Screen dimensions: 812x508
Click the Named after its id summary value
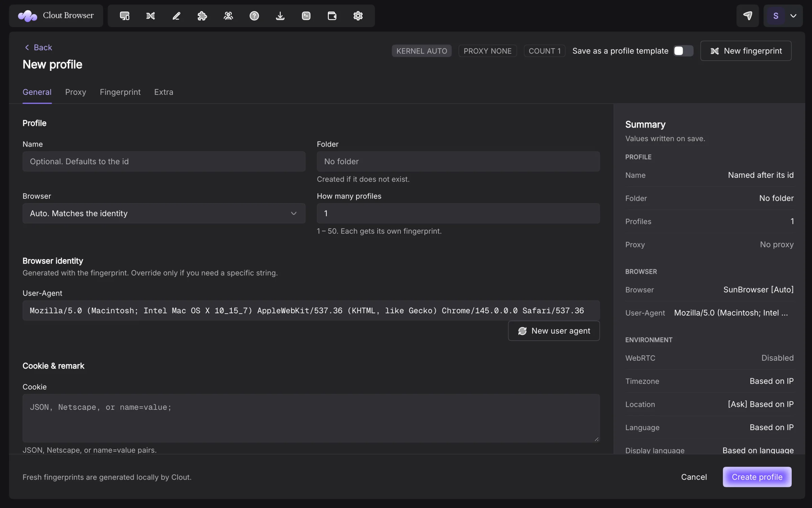761,175
